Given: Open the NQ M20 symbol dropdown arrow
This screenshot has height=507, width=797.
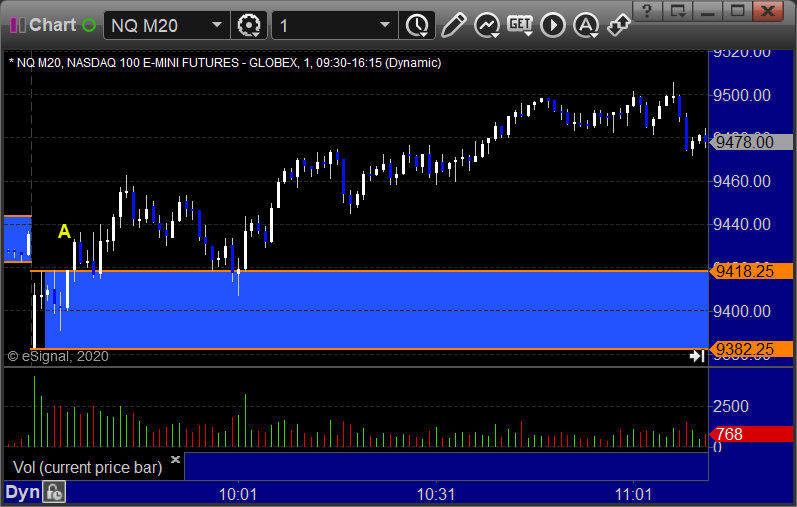Looking at the screenshot, I should pyautogui.click(x=217, y=25).
